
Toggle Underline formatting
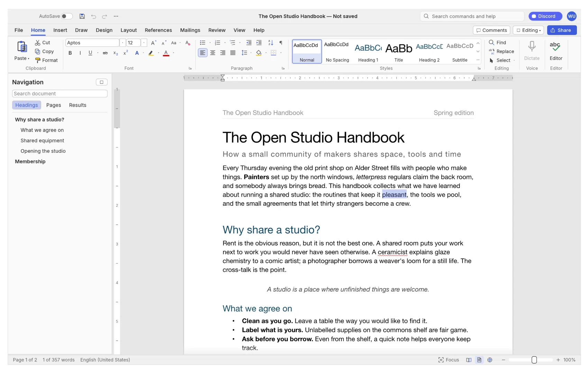(90, 53)
